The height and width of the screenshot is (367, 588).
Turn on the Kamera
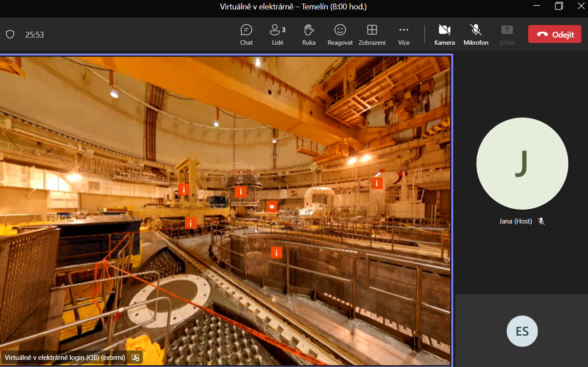point(445,35)
